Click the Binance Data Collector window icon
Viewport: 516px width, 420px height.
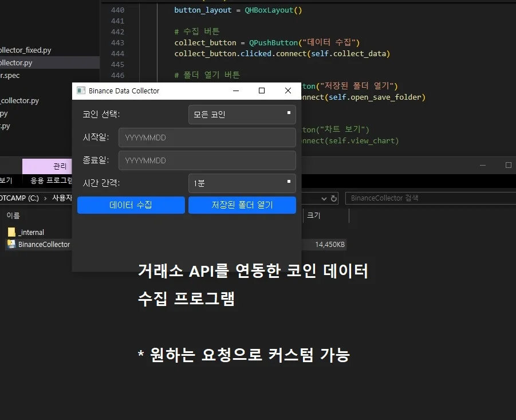point(81,91)
